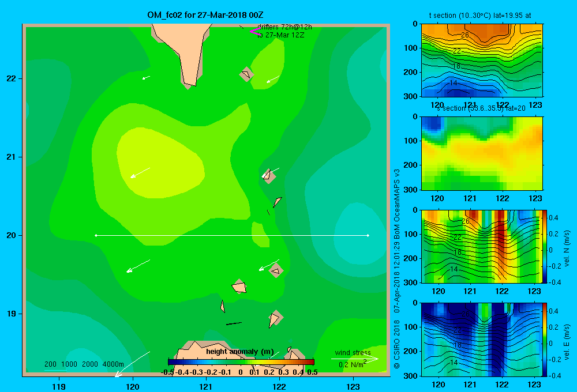Click contour label '26' in temperature section
Image resolution: width=577 pixels, height=392 pixels.
click(x=465, y=35)
